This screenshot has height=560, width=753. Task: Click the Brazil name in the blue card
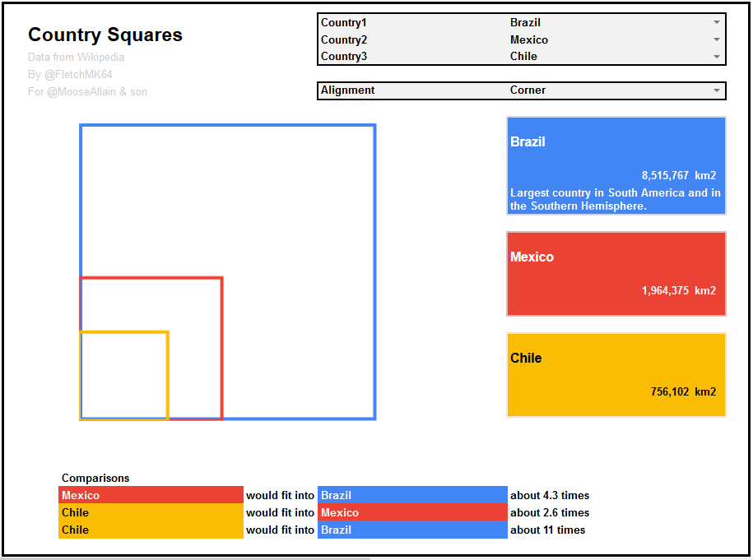[528, 142]
